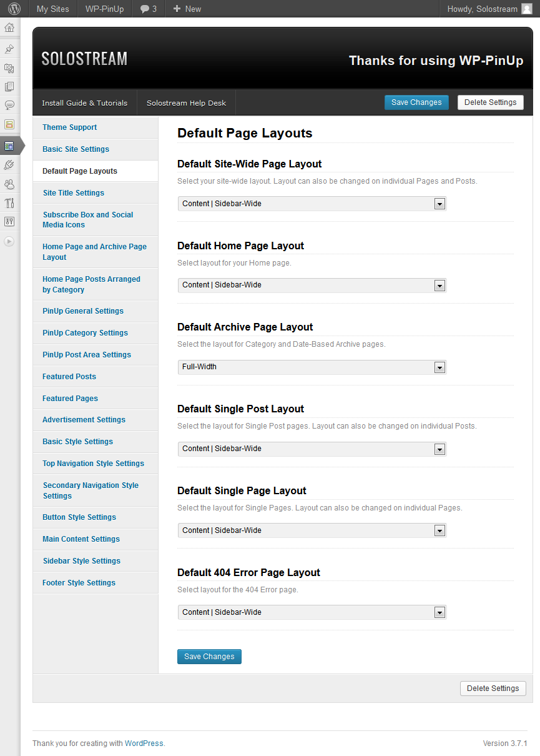540x756 pixels.
Task: Open Default 404 Error Page Layout dropdown
Action: 312,612
